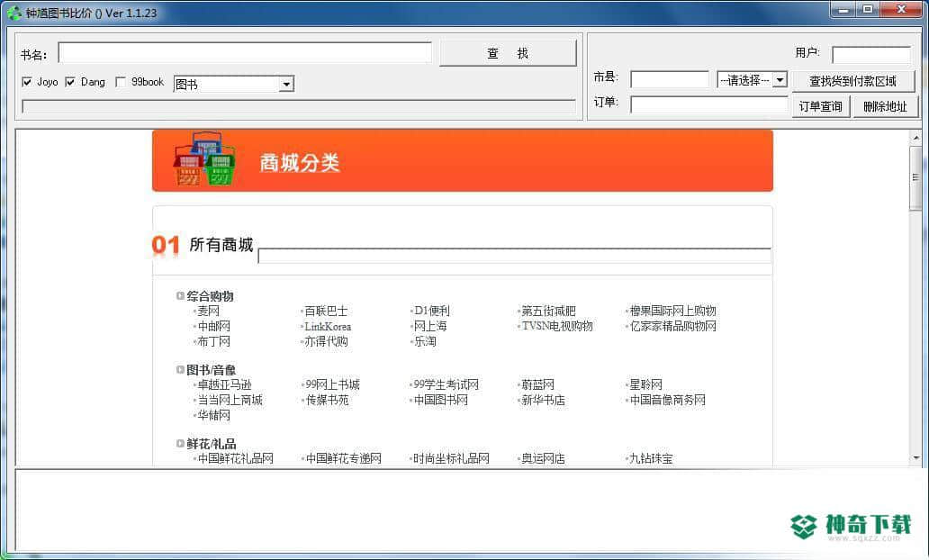Open the 蔚蓝网 link

(538, 384)
